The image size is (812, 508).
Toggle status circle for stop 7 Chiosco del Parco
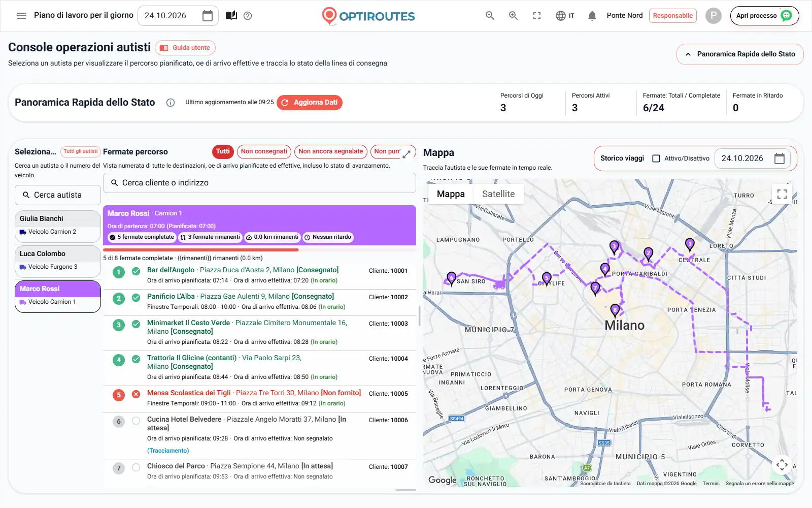(x=136, y=467)
